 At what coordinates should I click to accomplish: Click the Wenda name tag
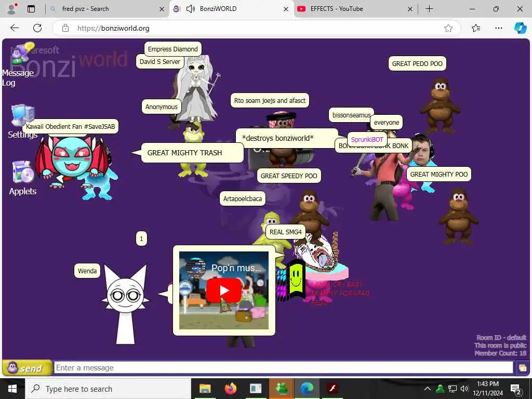[87, 271]
